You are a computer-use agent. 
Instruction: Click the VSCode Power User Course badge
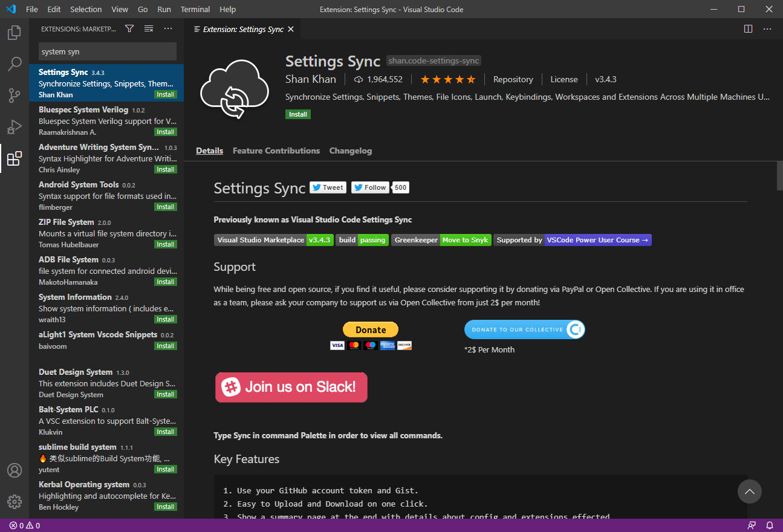573,240
